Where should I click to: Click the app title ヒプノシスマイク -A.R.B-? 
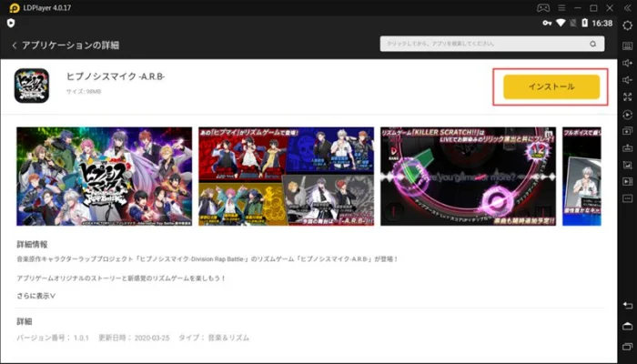coord(116,76)
